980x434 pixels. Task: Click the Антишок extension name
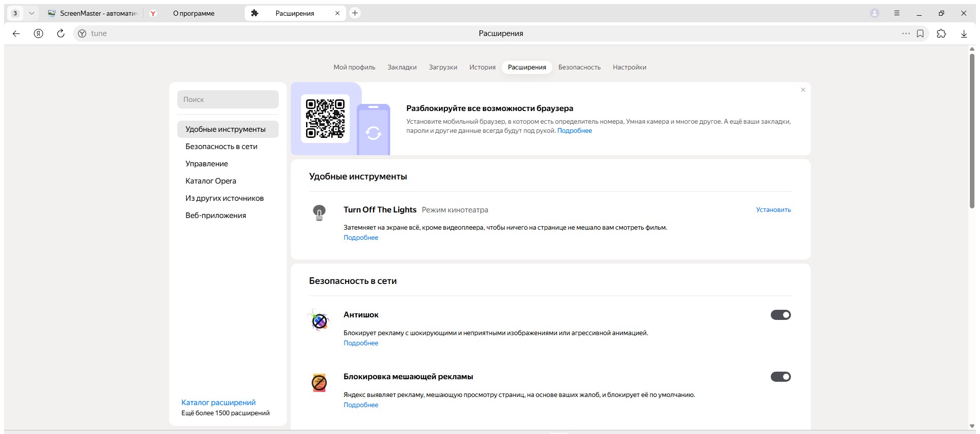pos(361,315)
